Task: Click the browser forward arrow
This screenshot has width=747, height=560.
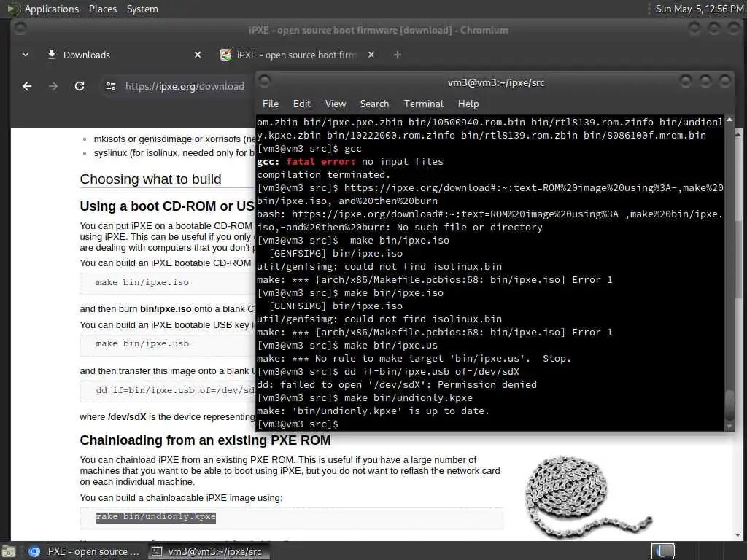Action: (53, 86)
